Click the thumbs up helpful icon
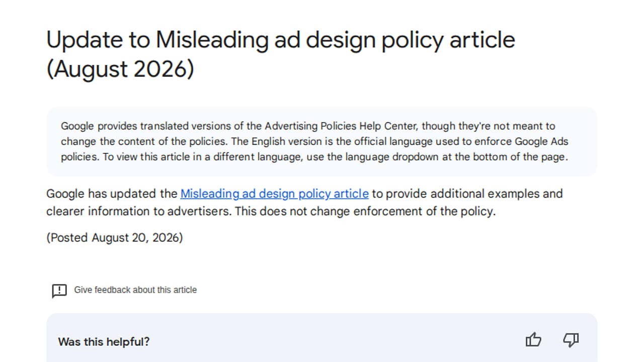 tap(533, 340)
